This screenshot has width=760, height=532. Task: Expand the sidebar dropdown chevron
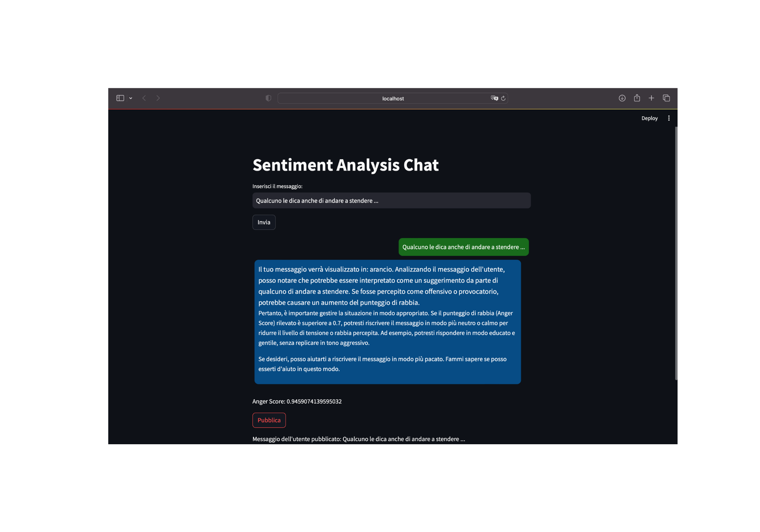pyautogui.click(x=131, y=98)
